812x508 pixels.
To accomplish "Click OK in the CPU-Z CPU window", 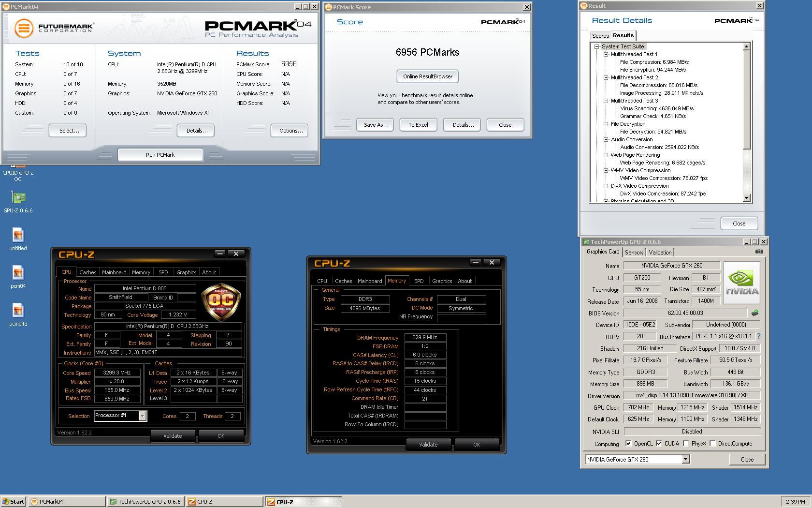I will 221,436.
